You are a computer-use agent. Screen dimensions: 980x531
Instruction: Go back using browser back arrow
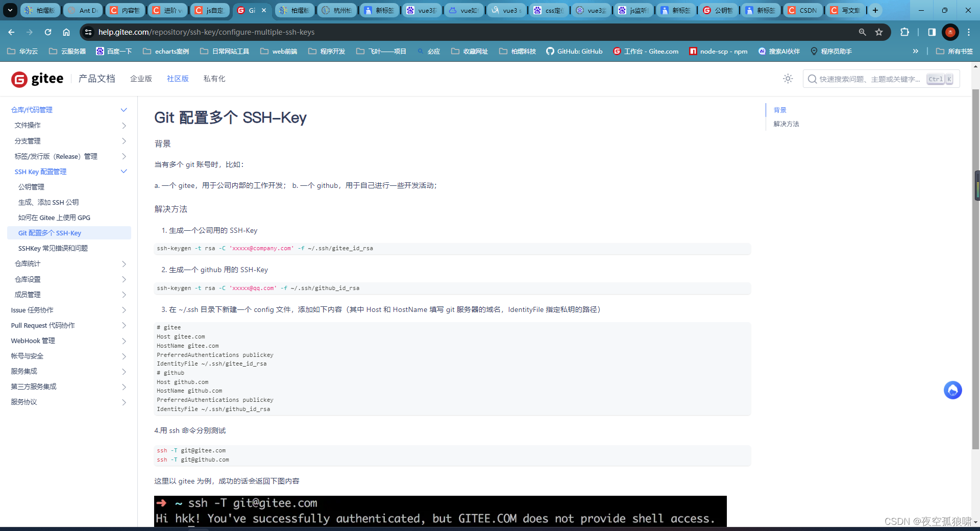coord(11,32)
